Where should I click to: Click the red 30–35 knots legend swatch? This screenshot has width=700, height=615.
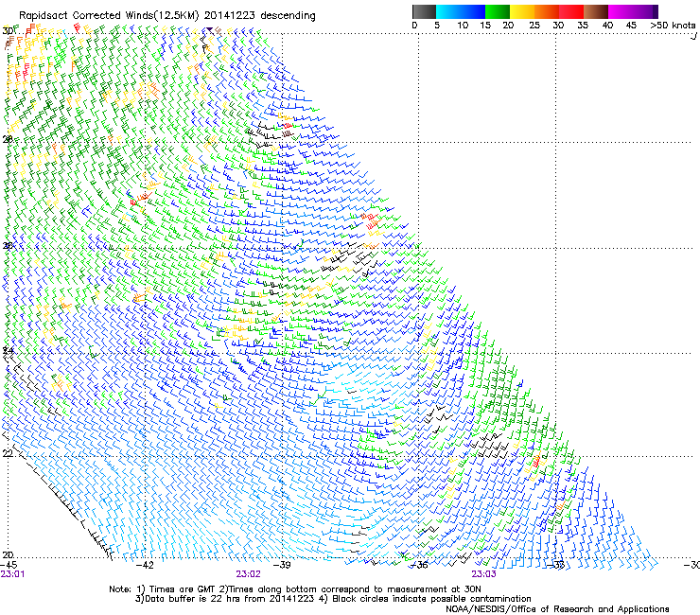coord(571,11)
